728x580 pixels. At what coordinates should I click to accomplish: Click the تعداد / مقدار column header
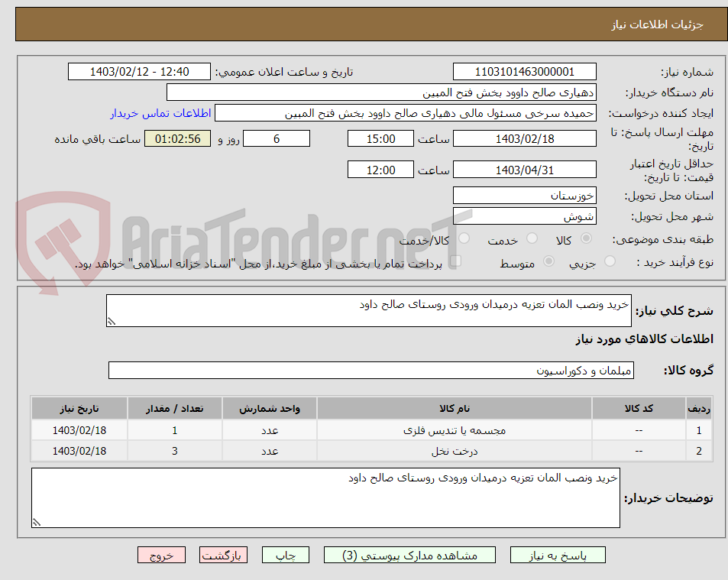pos(175,409)
